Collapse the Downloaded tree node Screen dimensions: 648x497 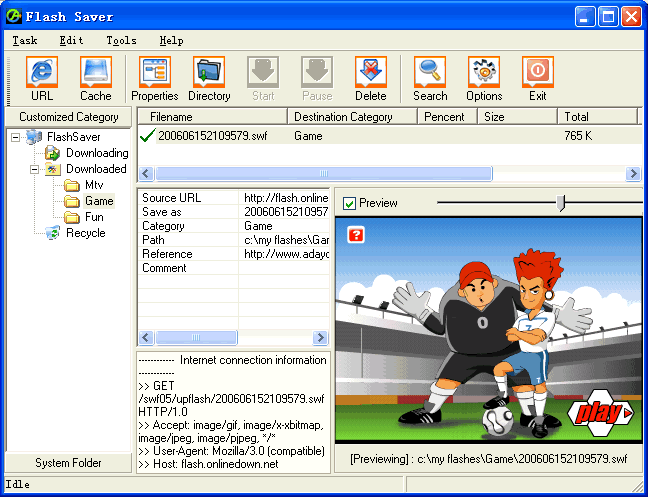[x=33, y=169]
